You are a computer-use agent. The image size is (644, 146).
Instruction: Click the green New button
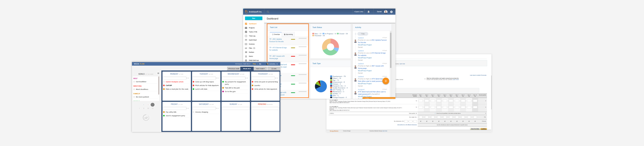tap(254, 18)
